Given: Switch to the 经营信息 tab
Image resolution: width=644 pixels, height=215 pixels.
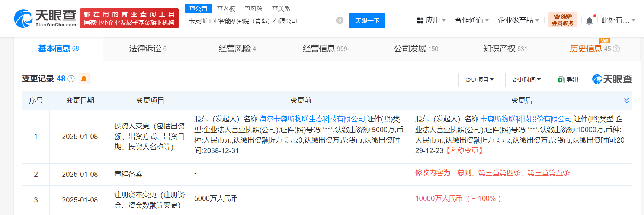Looking at the screenshot, I should [x=326, y=49].
